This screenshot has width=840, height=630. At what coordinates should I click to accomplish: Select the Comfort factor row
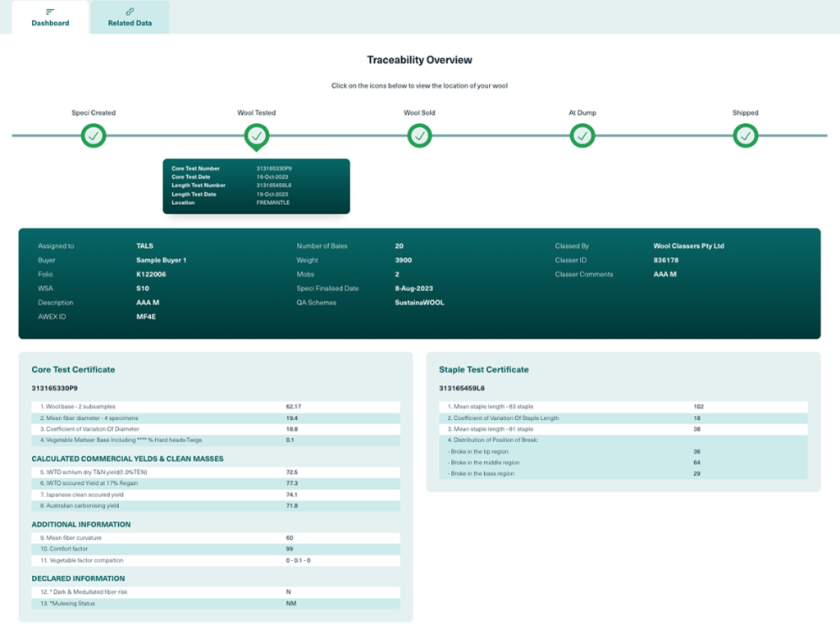[216, 549]
